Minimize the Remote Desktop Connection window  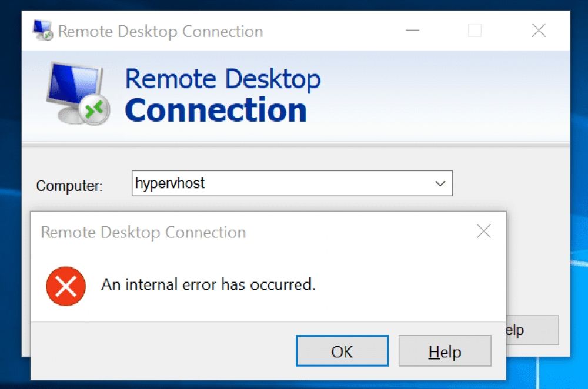[x=412, y=31]
